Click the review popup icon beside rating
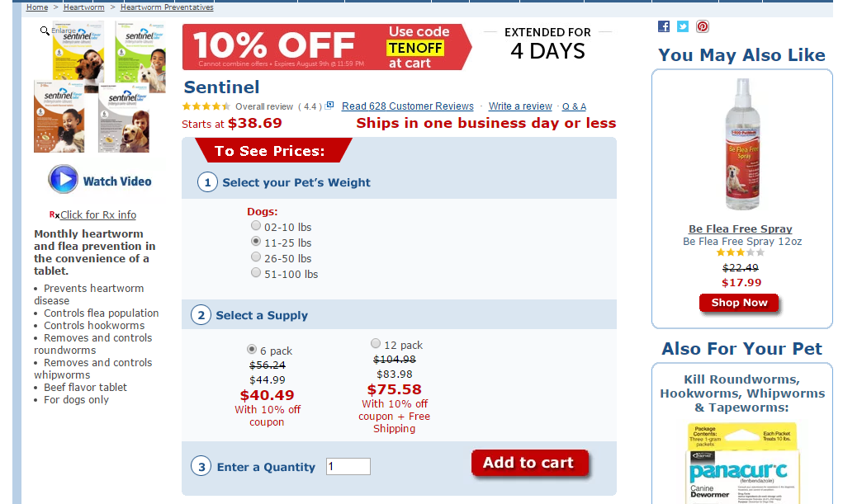The width and height of the screenshot is (843, 504). [330, 106]
